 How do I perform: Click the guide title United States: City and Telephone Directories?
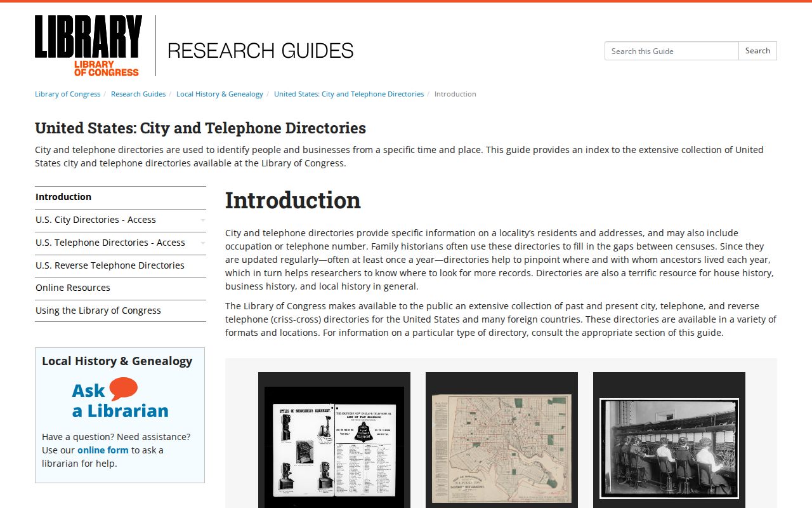pyautogui.click(x=200, y=128)
